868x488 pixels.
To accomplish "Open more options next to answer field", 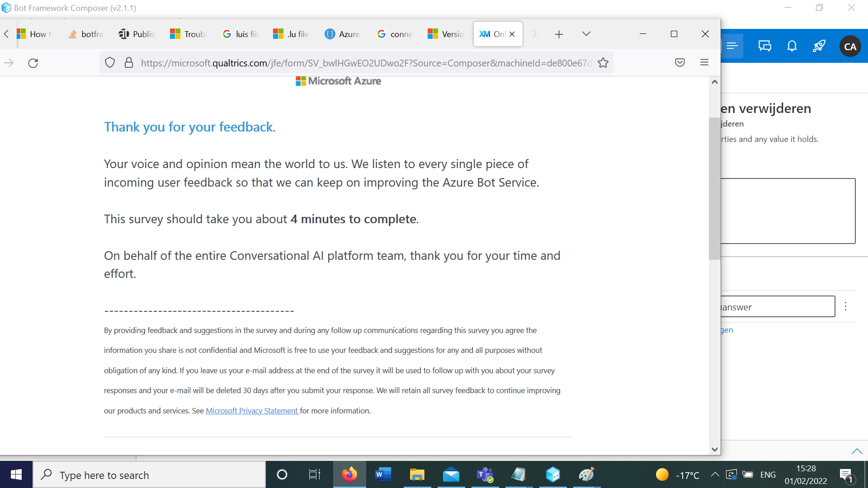I will [845, 306].
